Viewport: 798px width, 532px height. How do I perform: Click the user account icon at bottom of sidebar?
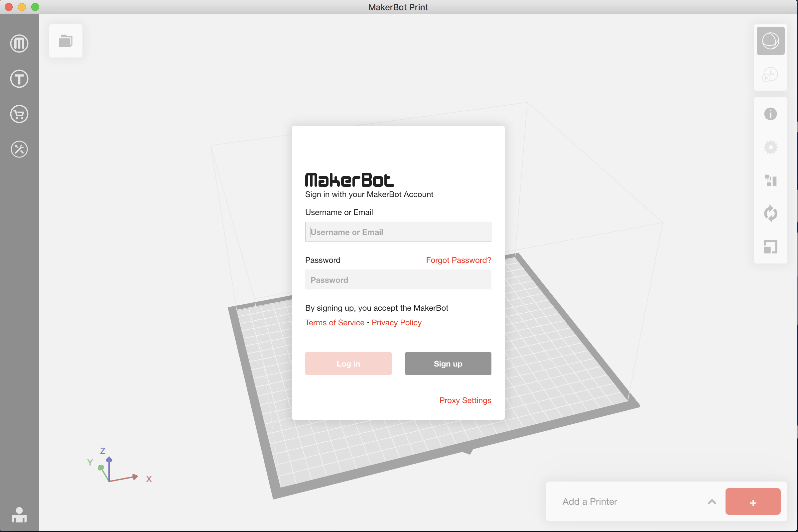(19, 515)
